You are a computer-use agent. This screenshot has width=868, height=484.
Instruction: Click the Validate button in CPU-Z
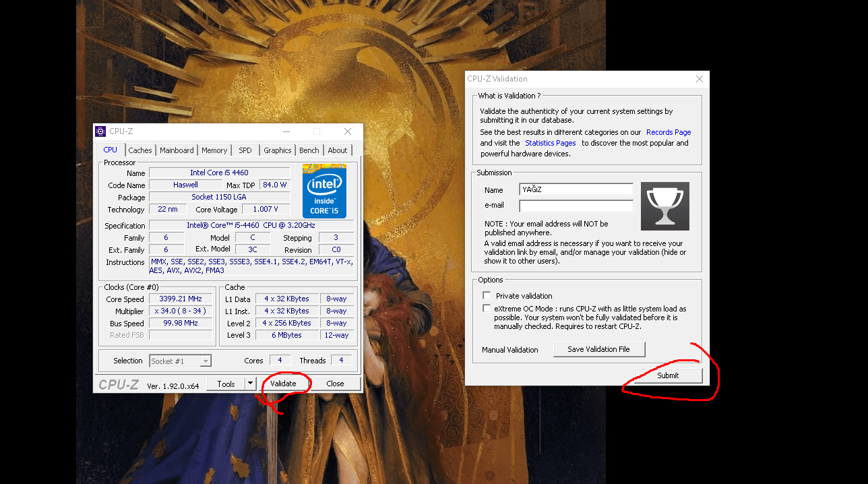coord(284,384)
